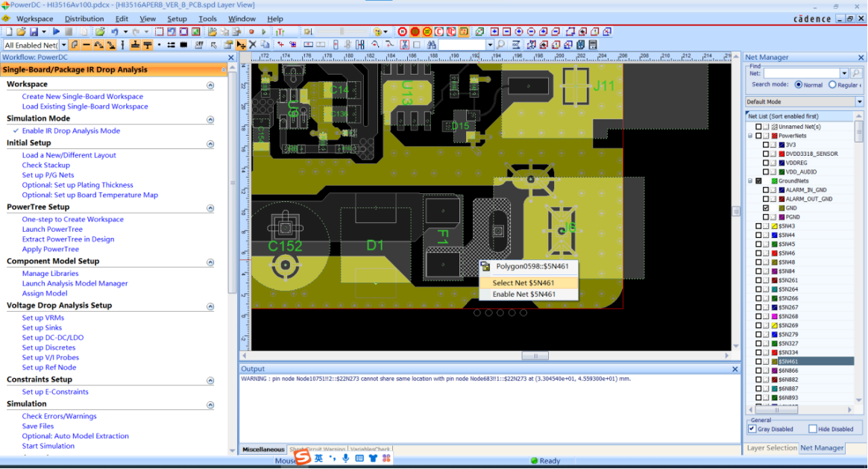Click the scissors cut tool icon

click(x=404, y=45)
